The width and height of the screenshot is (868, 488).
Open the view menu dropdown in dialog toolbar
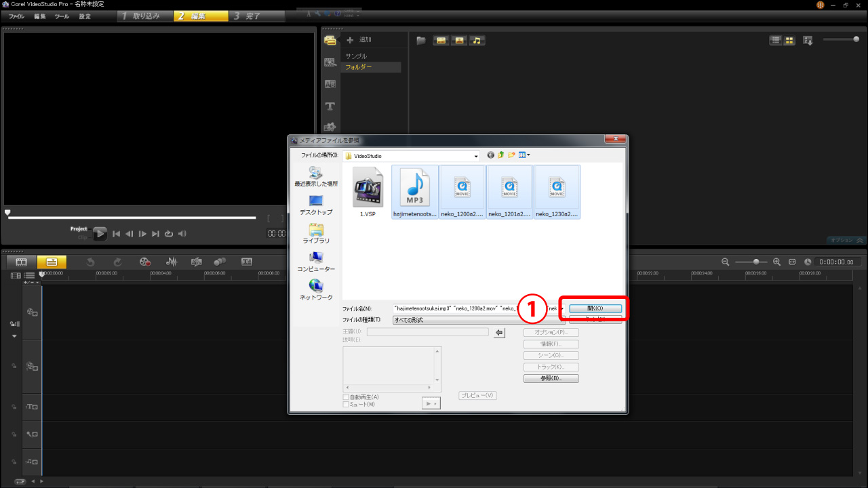coord(524,155)
